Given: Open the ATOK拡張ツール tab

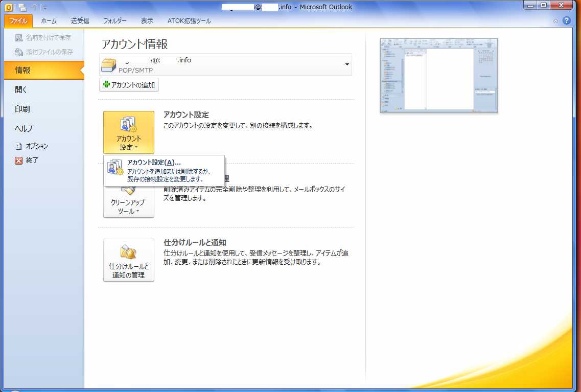Looking at the screenshot, I should [x=189, y=21].
